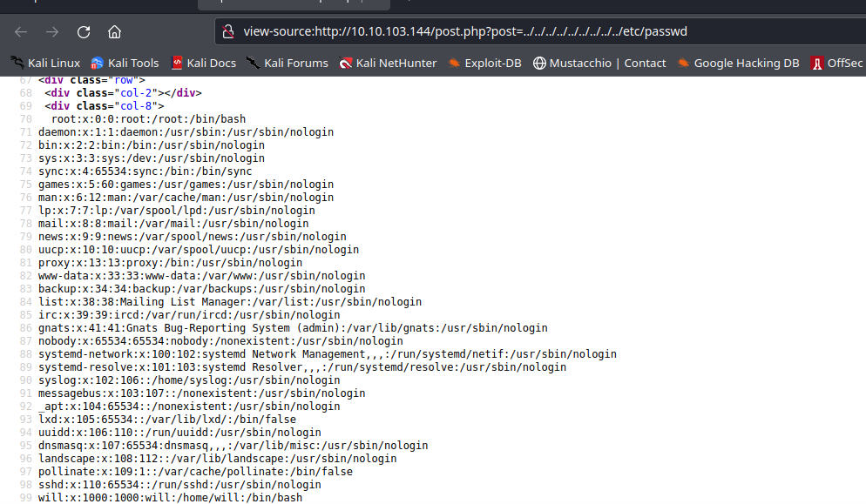Click the landscape:x:108:112 line

click(218, 459)
